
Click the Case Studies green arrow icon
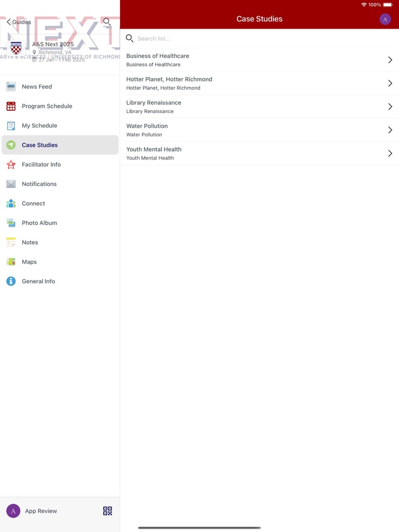(11, 145)
